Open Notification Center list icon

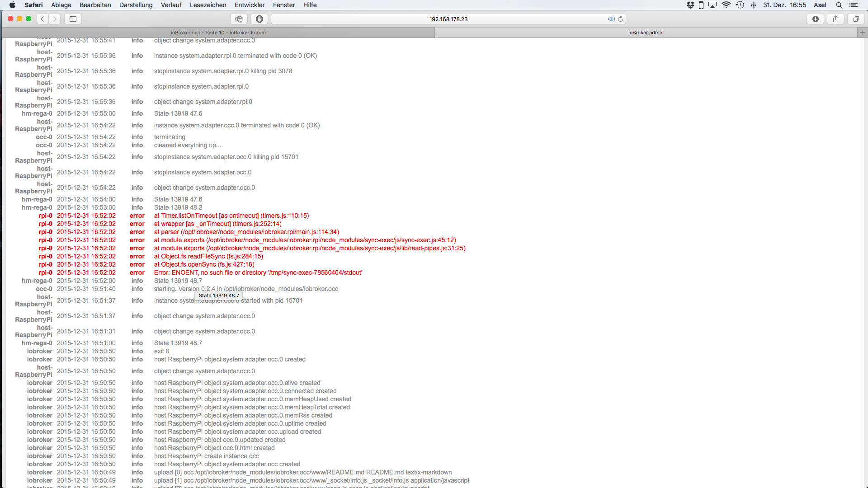[x=854, y=5]
